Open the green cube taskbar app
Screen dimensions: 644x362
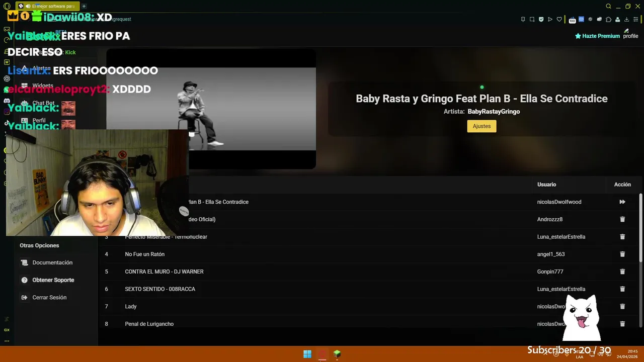pos(337,354)
